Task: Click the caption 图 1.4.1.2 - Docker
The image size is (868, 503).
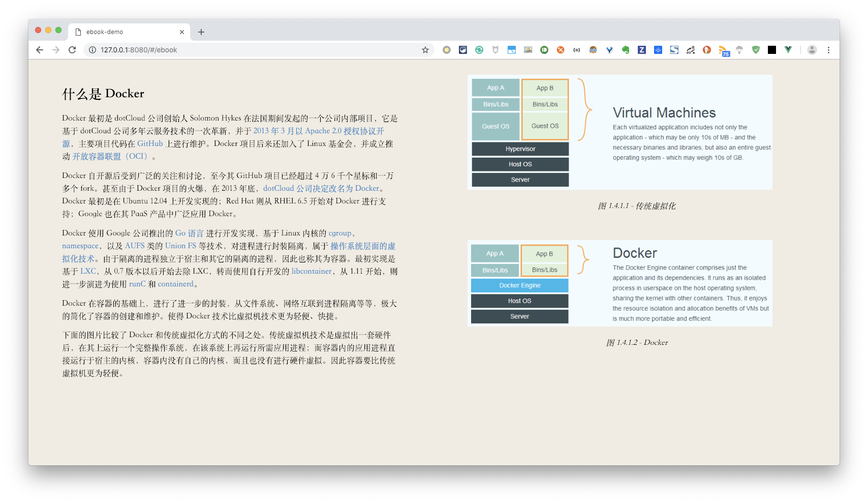Action: tap(637, 343)
